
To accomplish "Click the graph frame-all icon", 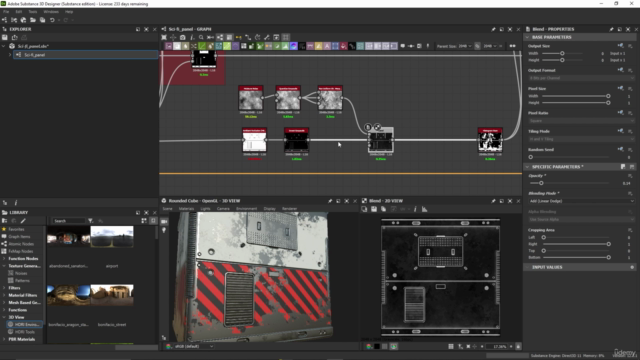I will pyautogui.click(x=164, y=37).
